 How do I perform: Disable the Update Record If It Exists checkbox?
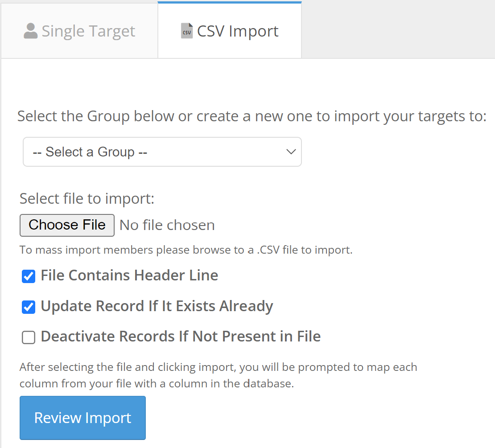(29, 307)
